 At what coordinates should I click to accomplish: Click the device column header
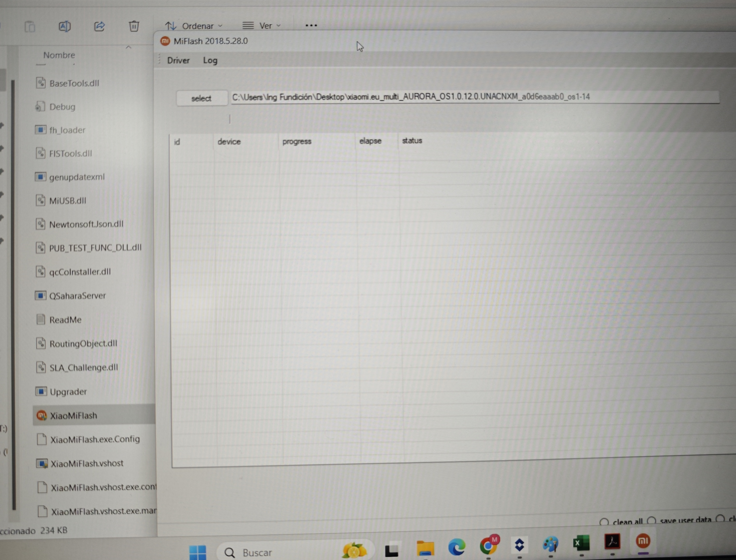[229, 142]
